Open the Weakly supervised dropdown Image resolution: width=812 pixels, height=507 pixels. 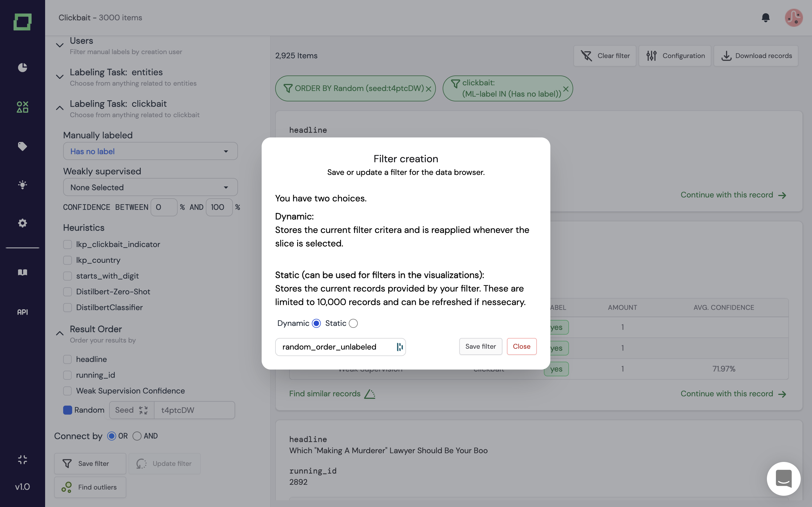click(150, 187)
